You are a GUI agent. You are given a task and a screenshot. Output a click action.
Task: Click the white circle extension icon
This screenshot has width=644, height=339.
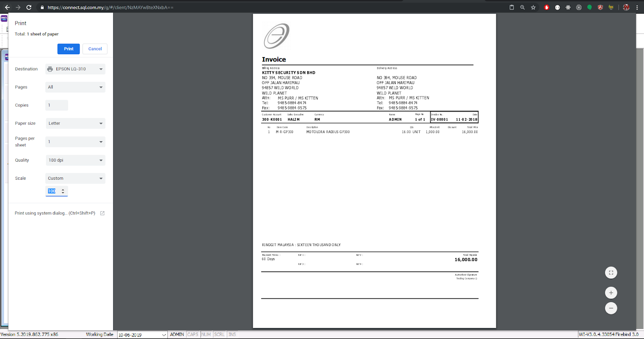pyautogui.click(x=557, y=7)
